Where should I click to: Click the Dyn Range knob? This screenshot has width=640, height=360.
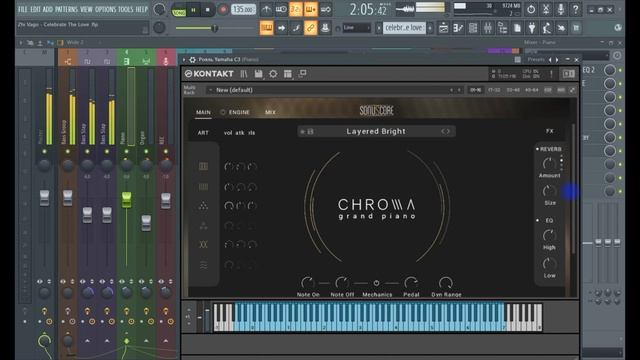(446, 282)
